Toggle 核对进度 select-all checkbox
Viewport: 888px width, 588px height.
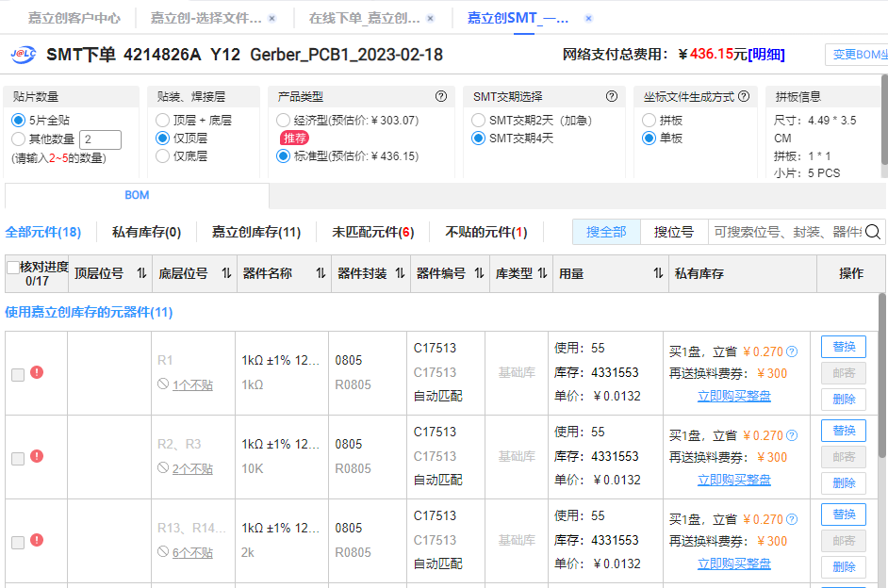(13, 267)
